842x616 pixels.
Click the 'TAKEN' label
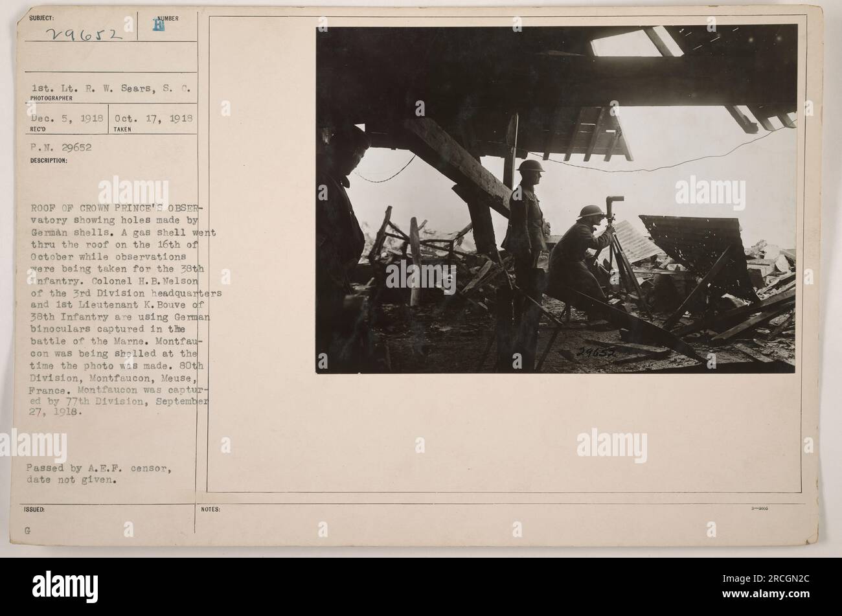tap(123, 129)
